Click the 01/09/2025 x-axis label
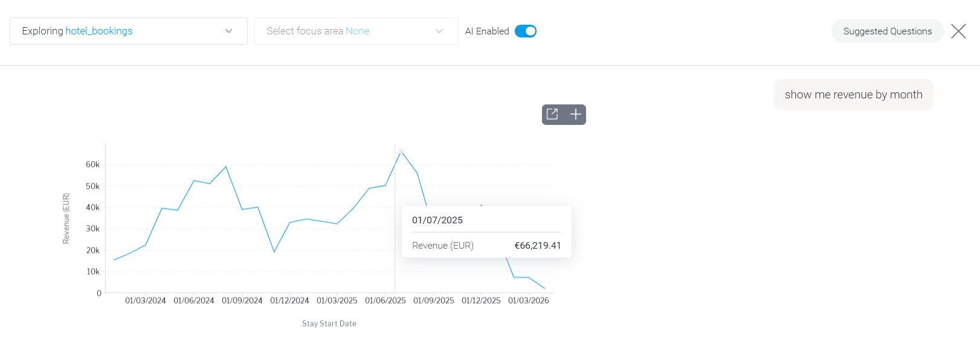The image size is (980, 338). click(434, 301)
